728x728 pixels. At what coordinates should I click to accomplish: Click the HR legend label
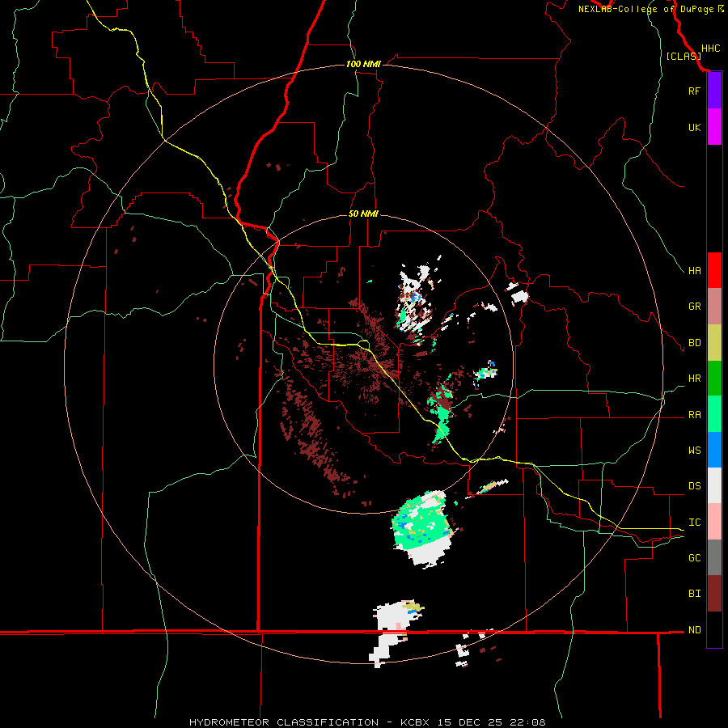point(694,379)
